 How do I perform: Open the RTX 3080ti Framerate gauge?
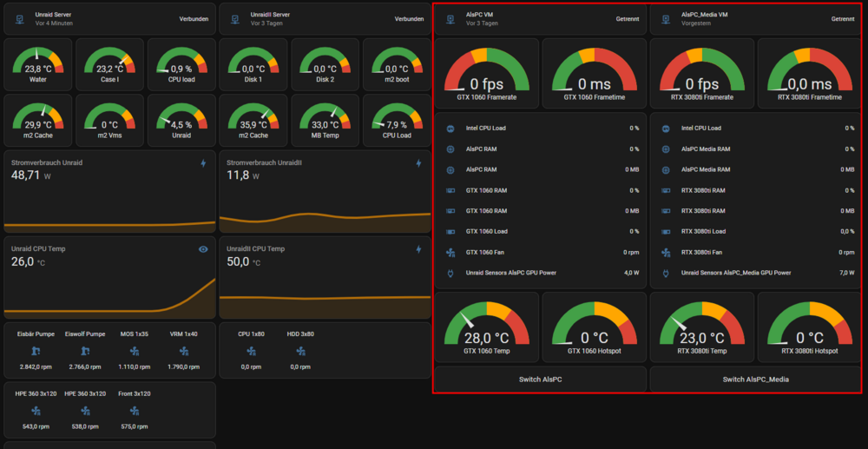click(x=702, y=73)
